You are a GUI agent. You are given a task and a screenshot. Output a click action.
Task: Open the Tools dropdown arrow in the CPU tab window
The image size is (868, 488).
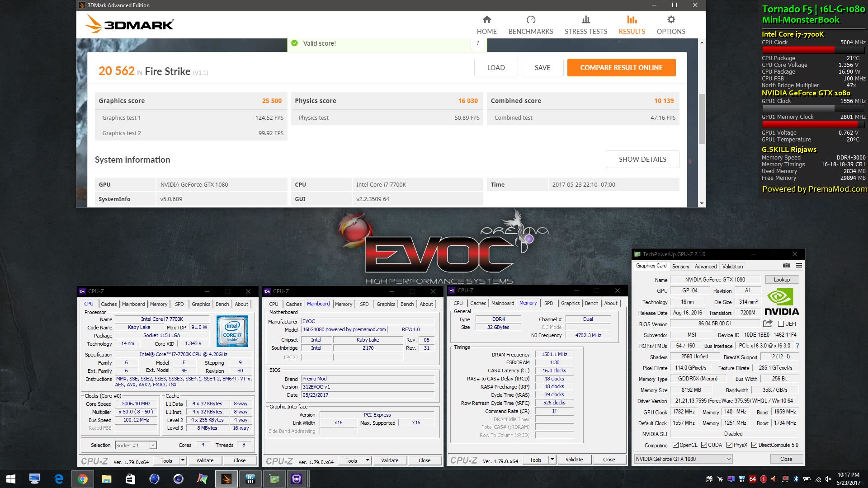click(183, 460)
